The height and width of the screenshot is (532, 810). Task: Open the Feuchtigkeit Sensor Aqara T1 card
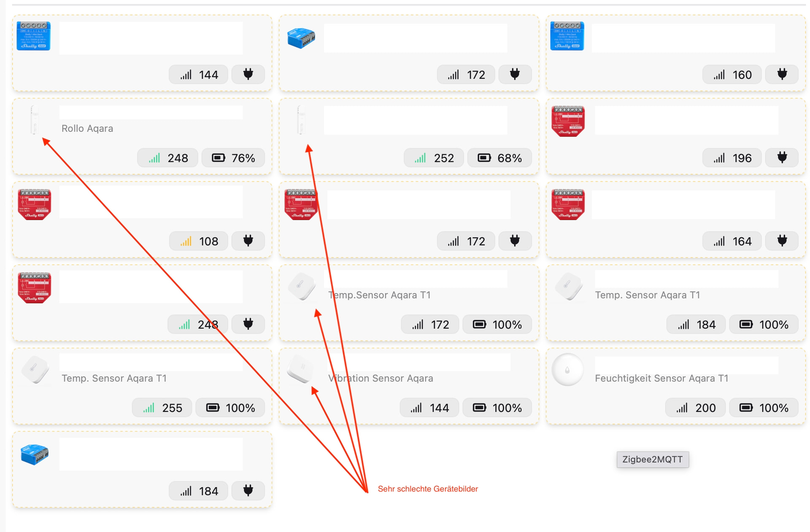(676, 387)
